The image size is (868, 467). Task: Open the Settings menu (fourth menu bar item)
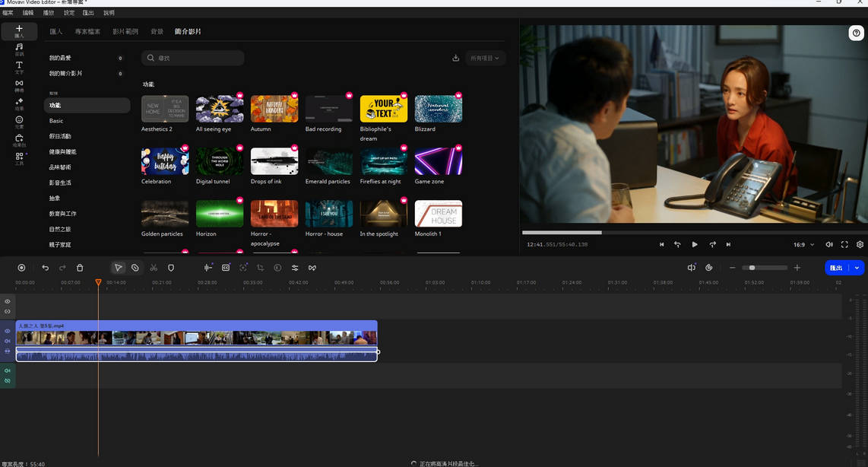tap(69, 12)
